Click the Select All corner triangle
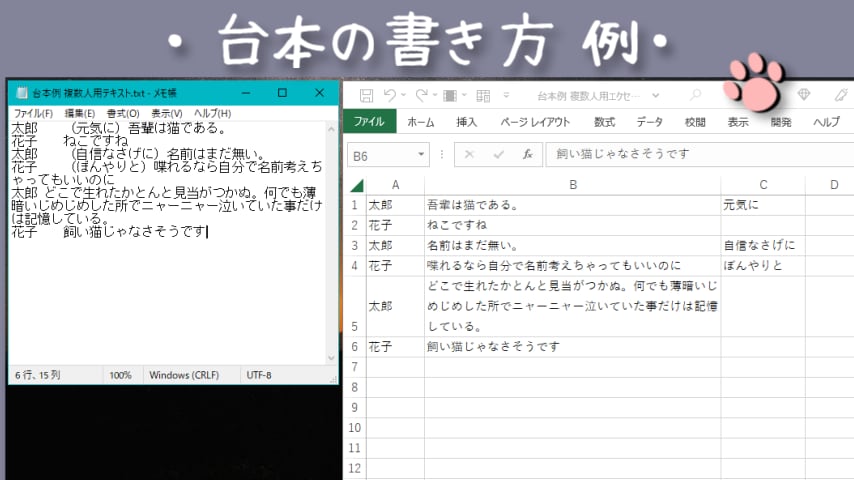Viewport: 854px width, 480px height. [357, 186]
